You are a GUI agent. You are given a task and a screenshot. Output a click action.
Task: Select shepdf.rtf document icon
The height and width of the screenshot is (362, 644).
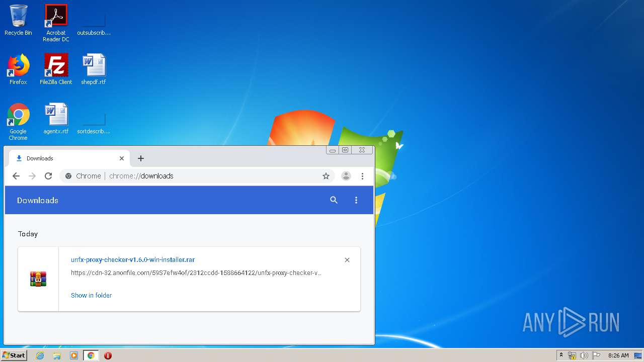click(94, 69)
